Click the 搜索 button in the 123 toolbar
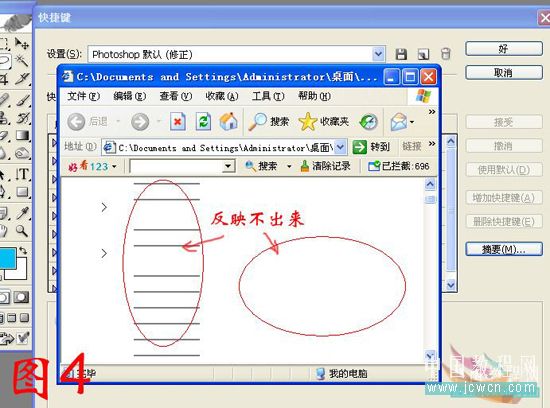 (x=261, y=166)
